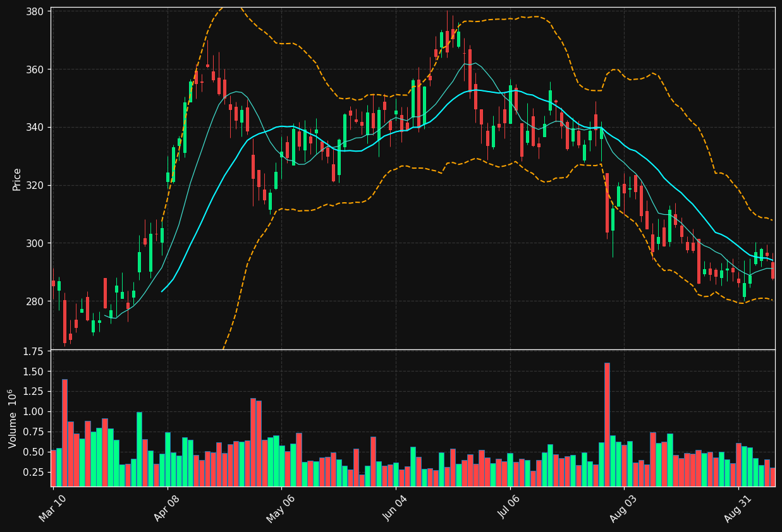Click the 0.75 volume tick label
The image size is (782, 532).
click(32, 432)
